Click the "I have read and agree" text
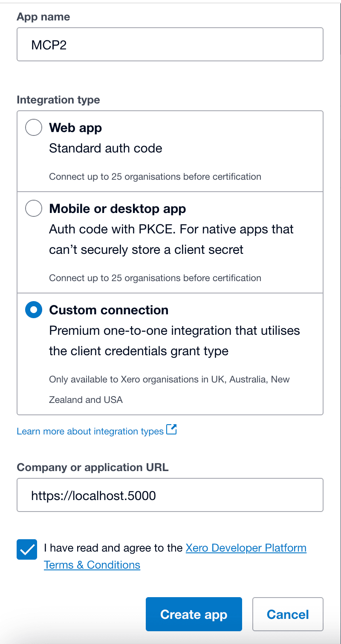 113,548
